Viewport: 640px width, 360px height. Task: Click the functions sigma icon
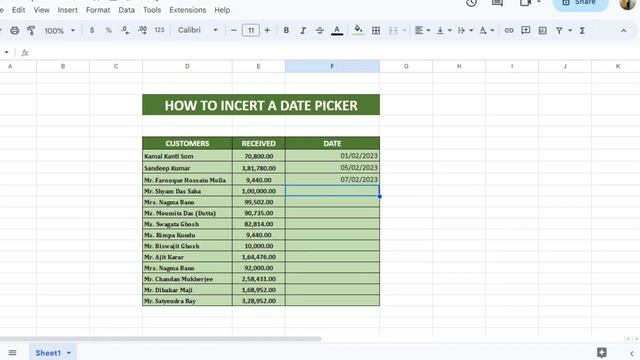coord(582,31)
